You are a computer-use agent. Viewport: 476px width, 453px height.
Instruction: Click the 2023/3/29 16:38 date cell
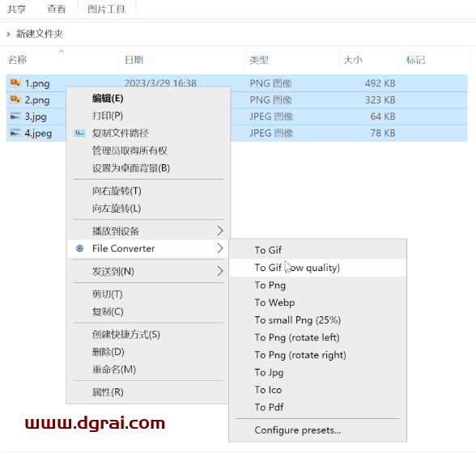pos(160,83)
